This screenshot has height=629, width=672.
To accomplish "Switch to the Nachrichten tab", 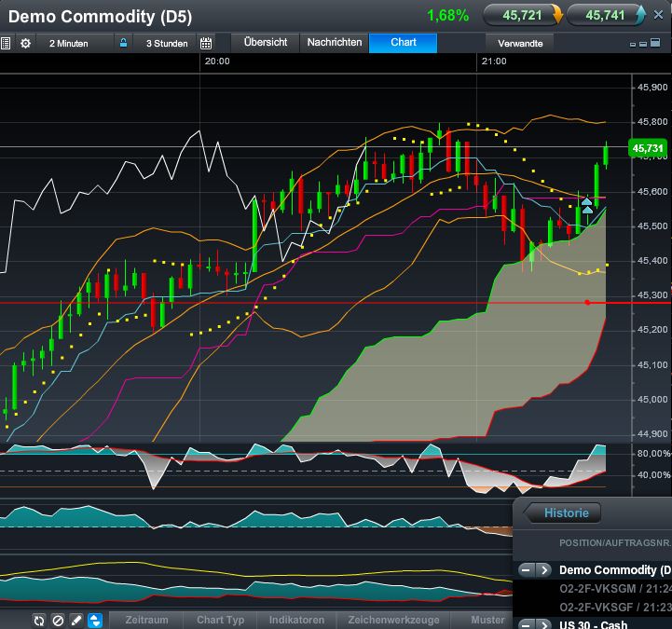I will [x=335, y=43].
